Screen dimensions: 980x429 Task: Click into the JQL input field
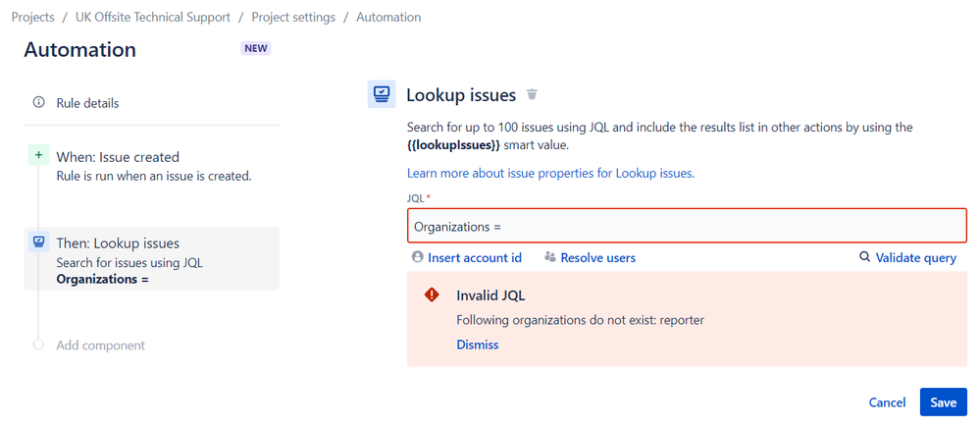(x=687, y=226)
